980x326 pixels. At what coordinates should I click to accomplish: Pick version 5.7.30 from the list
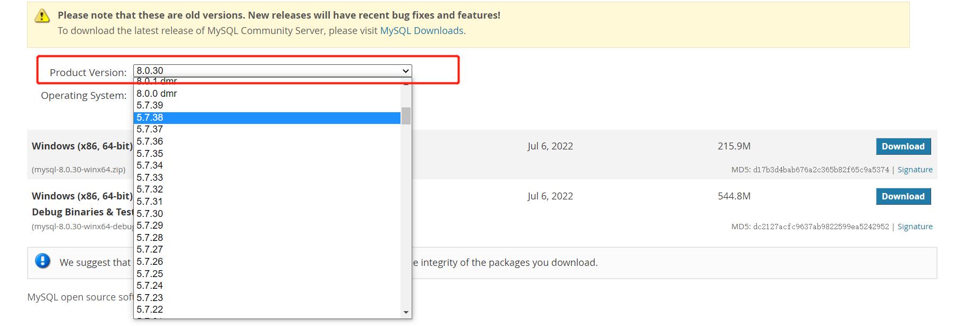point(267,214)
